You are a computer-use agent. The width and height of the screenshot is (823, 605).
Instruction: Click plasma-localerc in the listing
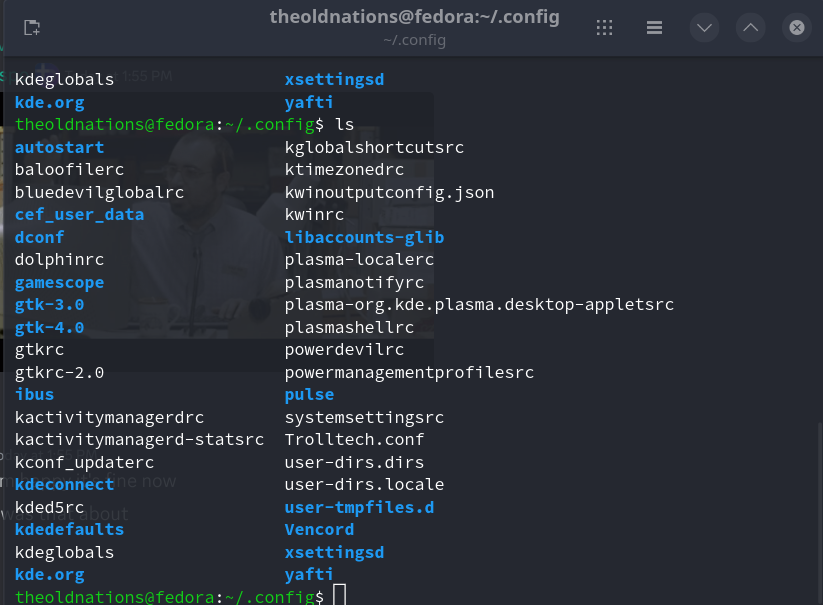pyautogui.click(x=360, y=260)
